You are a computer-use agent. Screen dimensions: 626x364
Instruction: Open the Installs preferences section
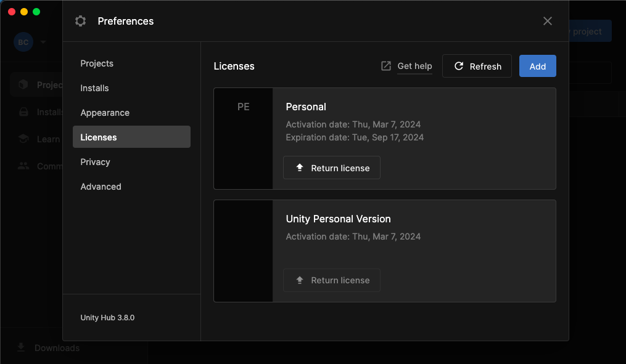[131, 88]
